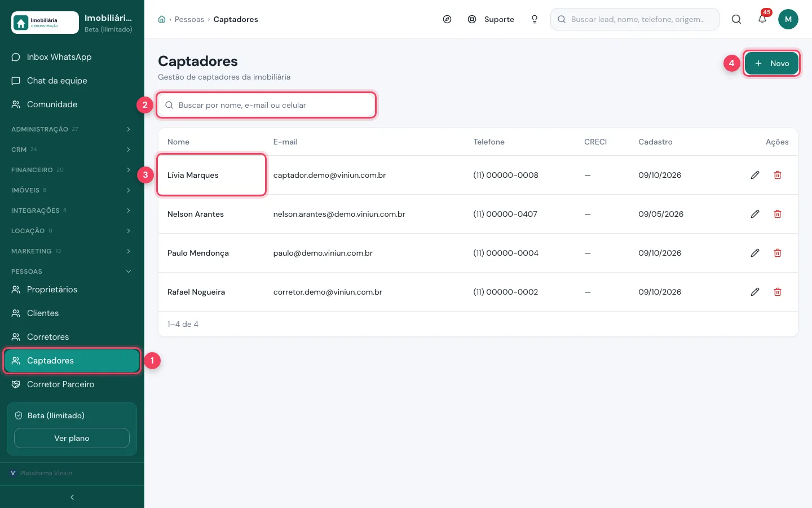Expand the Integrações section

tap(72, 211)
